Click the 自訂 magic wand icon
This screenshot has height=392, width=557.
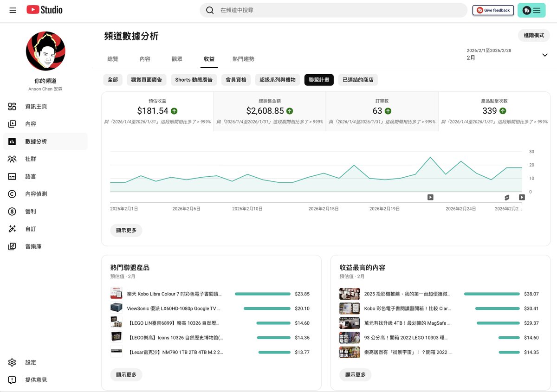click(12, 229)
